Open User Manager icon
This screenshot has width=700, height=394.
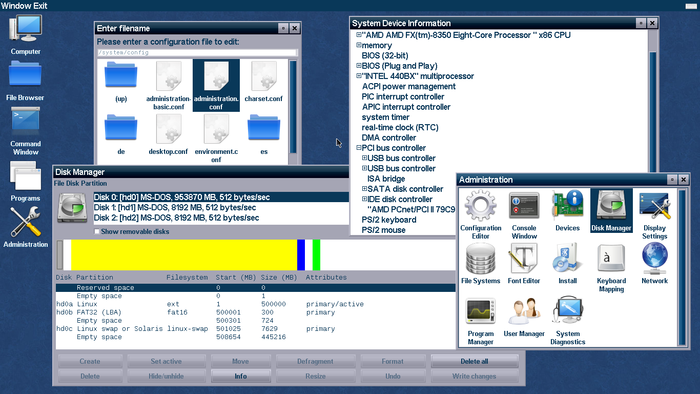(524, 316)
